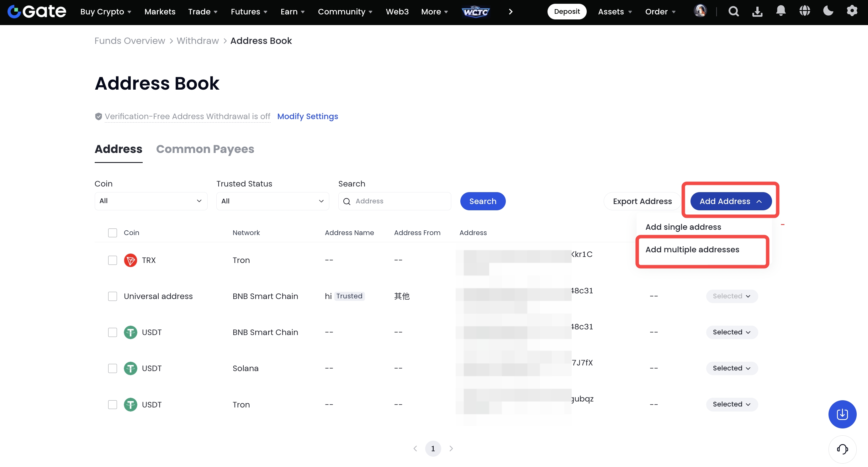Image resolution: width=868 pixels, height=467 pixels.
Task: Toggle dark mode moon icon
Action: 828,11
